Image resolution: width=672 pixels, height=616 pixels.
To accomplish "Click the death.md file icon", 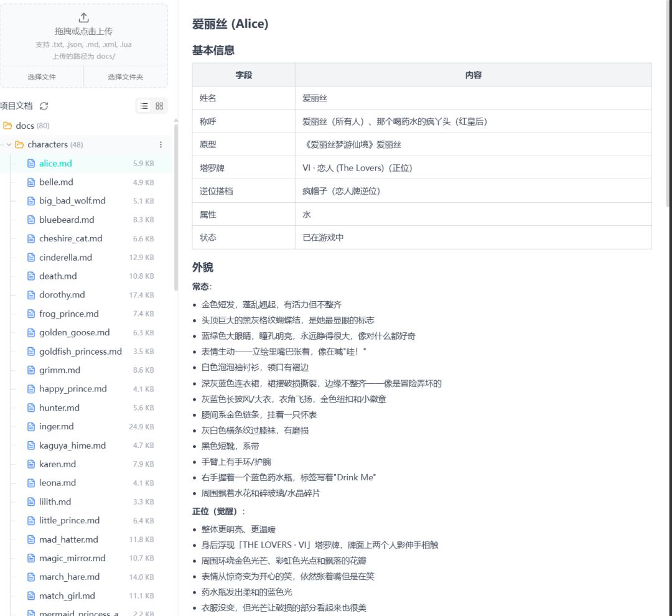I will click(31, 276).
